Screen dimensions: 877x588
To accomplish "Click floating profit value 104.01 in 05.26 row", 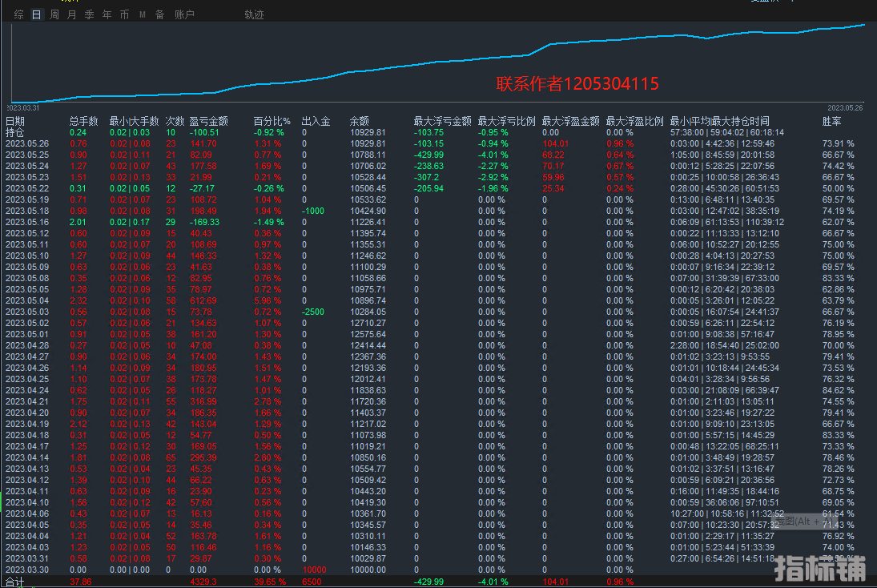I will [555, 143].
